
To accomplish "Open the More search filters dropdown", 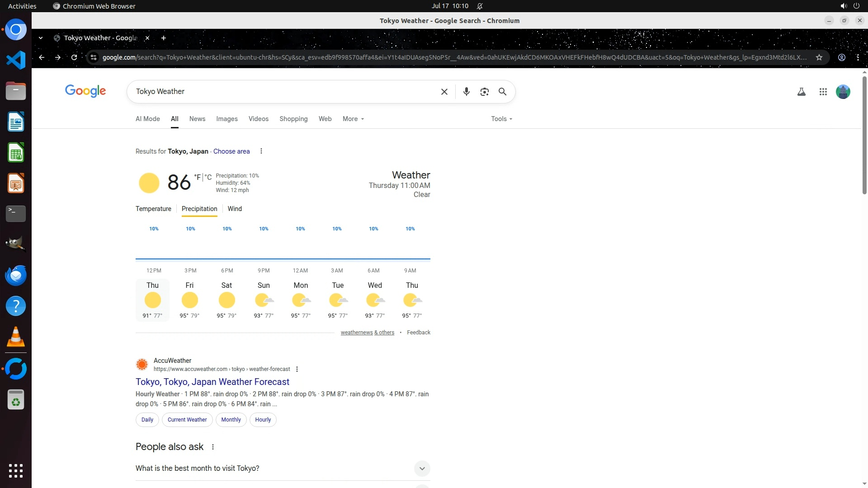I will [353, 119].
